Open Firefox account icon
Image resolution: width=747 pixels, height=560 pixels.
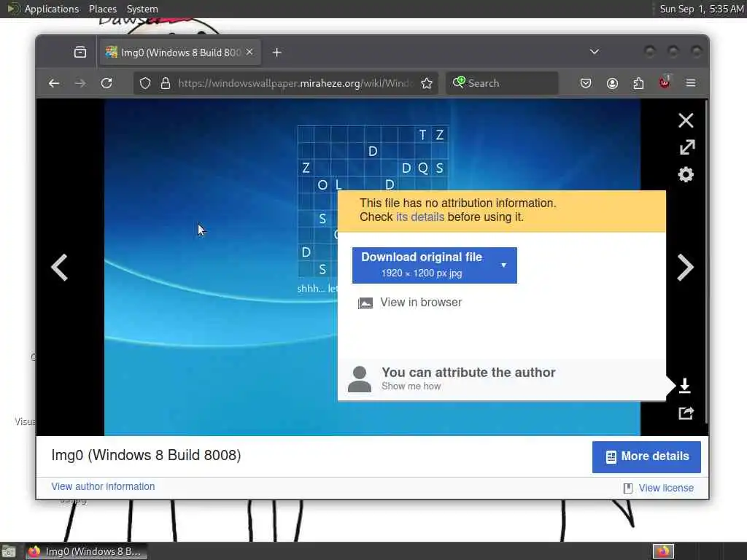612,83
